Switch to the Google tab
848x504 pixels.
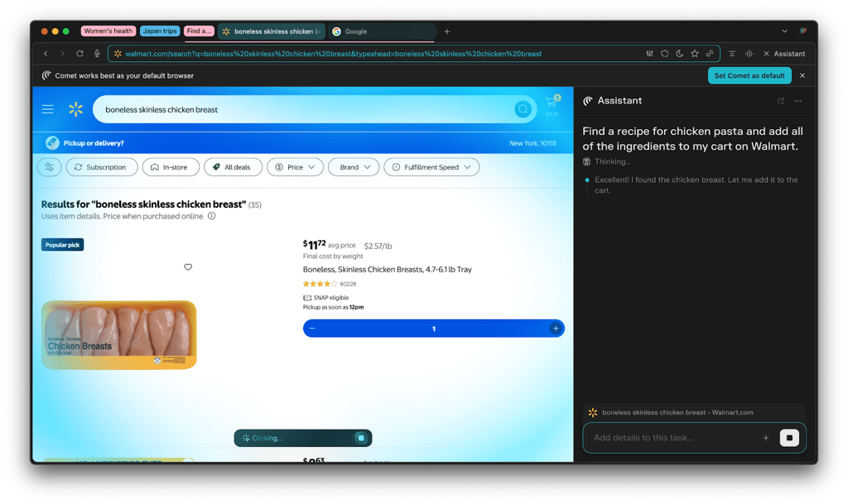click(381, 31)
